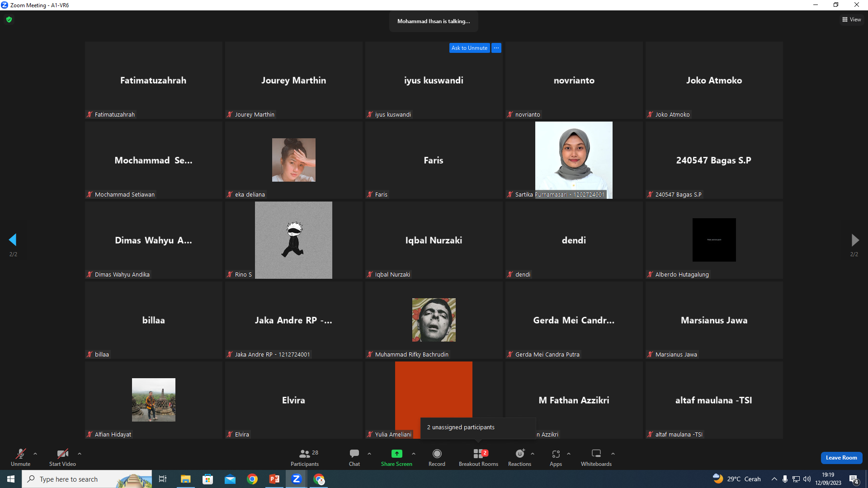868x488 pixels.
Task: Click the Leave Room button
Action: point(841,458)
